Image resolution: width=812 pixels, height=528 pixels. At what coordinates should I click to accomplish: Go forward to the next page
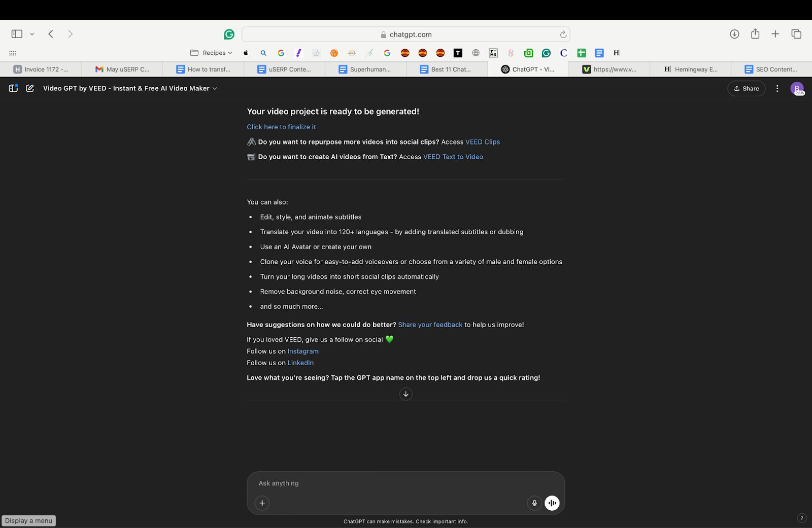click(71, 34)
